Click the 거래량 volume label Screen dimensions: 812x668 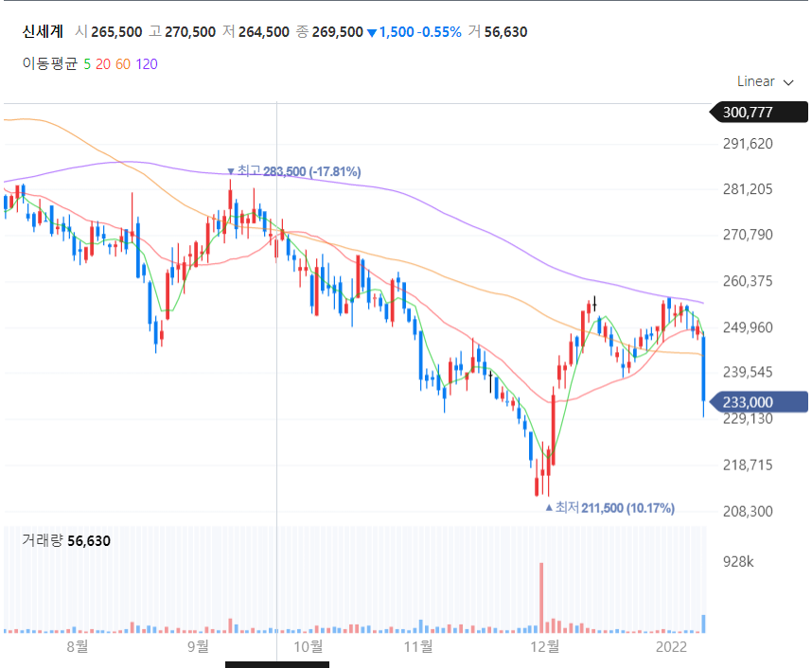point(43,540)
